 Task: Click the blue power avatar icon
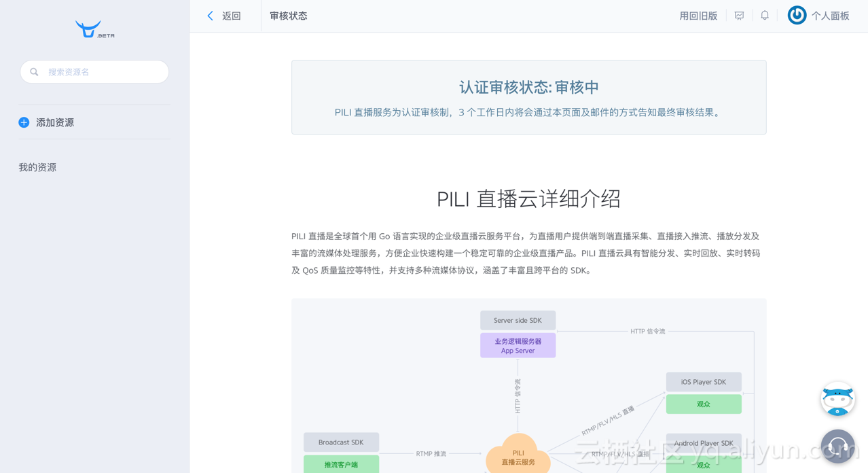[797, 15]
